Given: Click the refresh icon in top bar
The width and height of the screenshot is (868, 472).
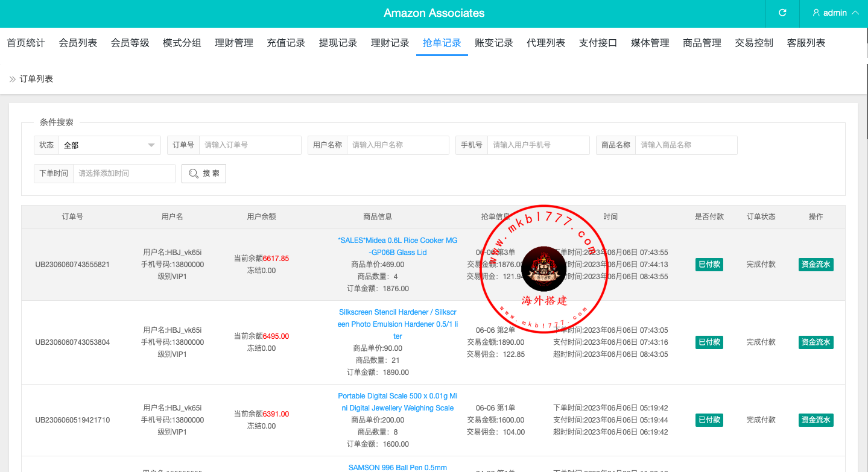Looking at the screenshot, I should (782, 13).
